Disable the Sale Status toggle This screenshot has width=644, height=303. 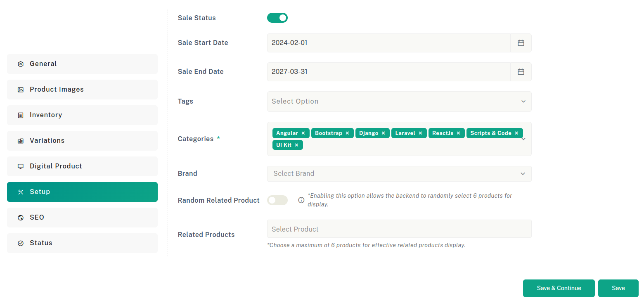point(277,18)
